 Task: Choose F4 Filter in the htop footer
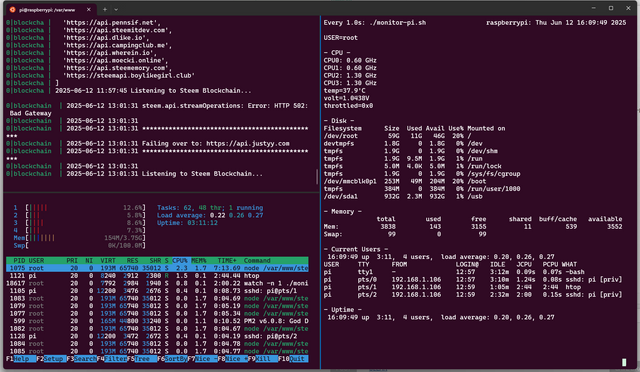112,359
